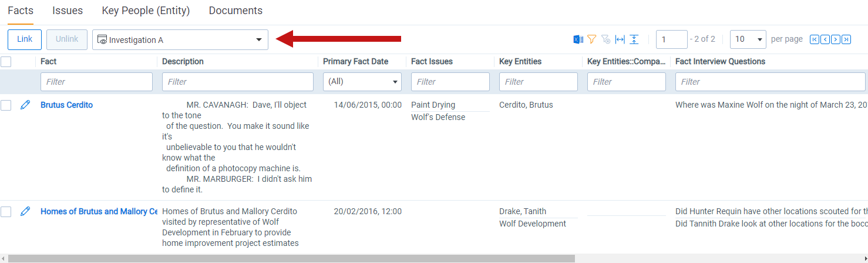Image resolution: width=868 pixels, height=263 pixels.
Task: Click the 20/02/2016, 12:00 date cell
Action: [x=368, y=211]
